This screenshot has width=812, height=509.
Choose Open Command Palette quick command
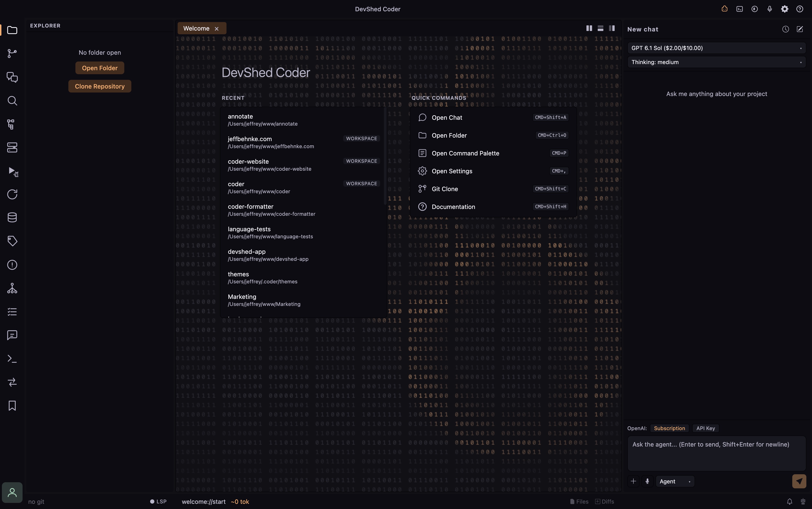[493, 153]
